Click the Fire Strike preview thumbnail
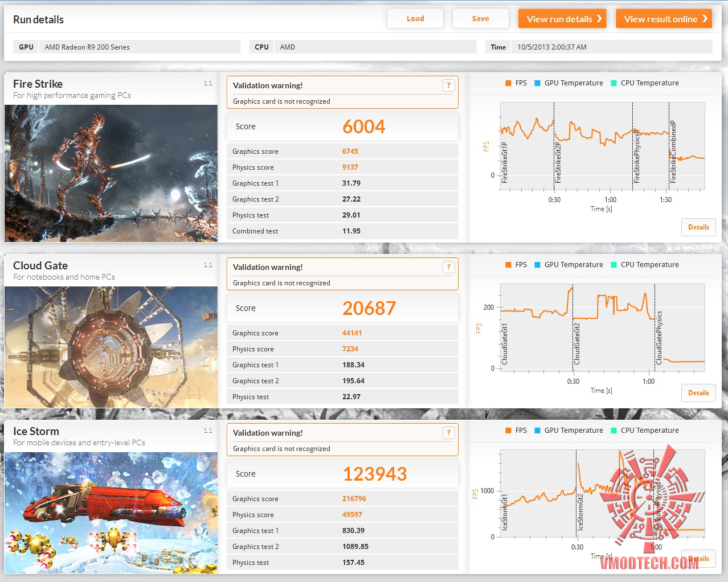The height and width of the screenshot is (582, 728). (x=111, y=173)
